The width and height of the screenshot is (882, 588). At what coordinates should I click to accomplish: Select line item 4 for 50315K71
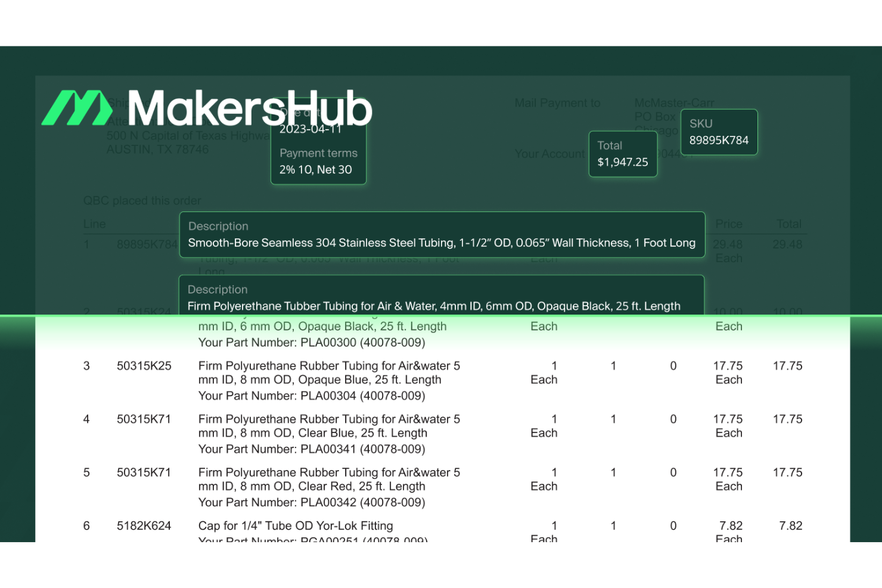pos(144,419)
